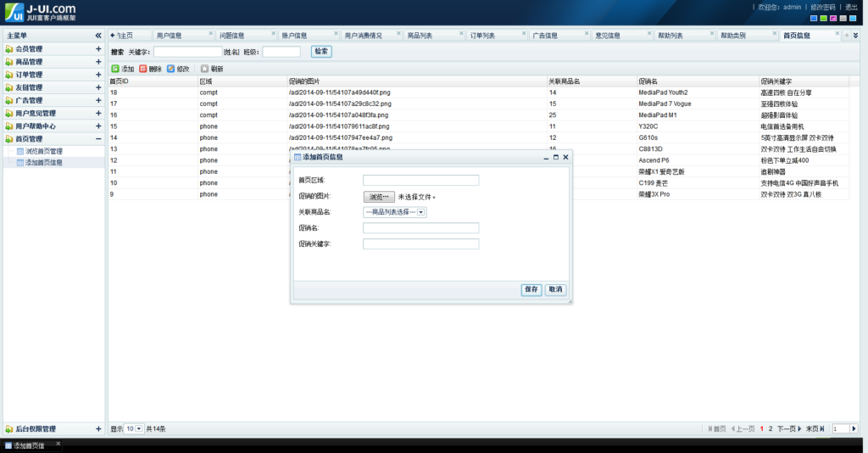Click the red 删除 delete icon
The image size is (868, 453).
(x=142, y=69)
